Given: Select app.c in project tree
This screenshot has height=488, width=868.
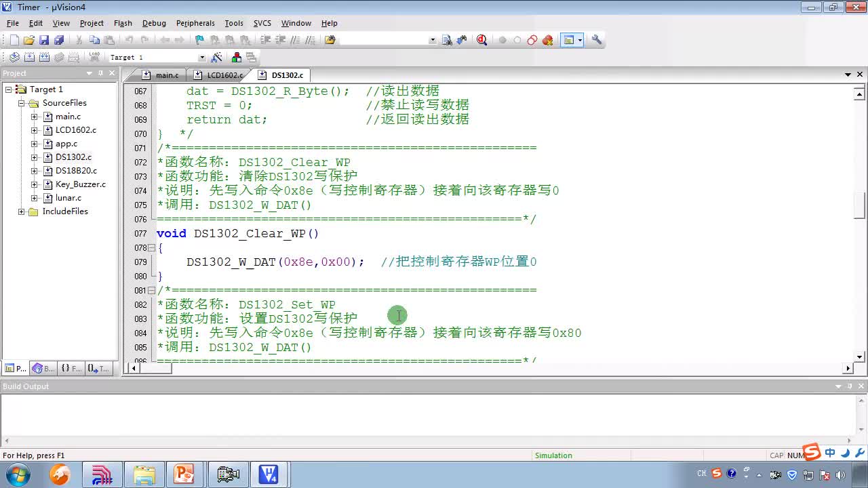Looking at the screenshot, I should [x=66, y=144].
